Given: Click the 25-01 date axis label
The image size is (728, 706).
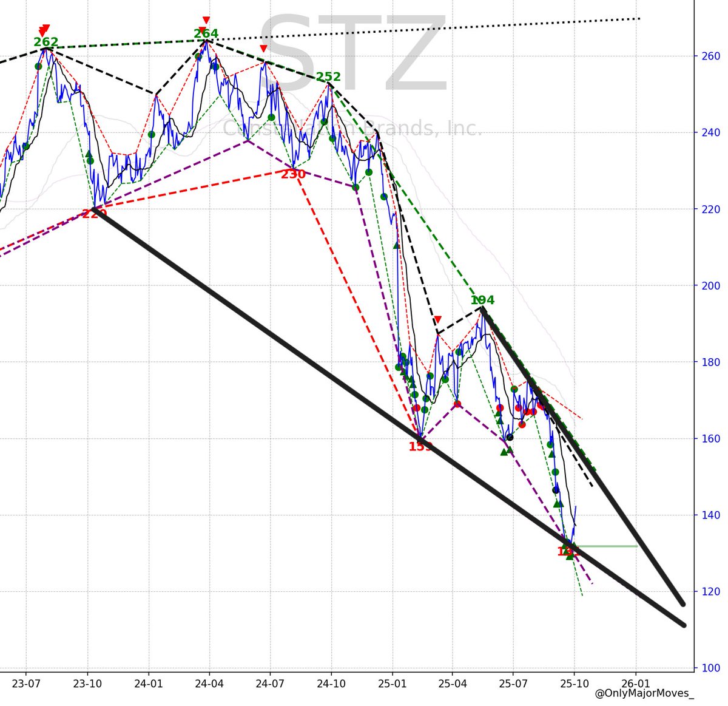Looking at the screenshot, I should pos(393,683).
